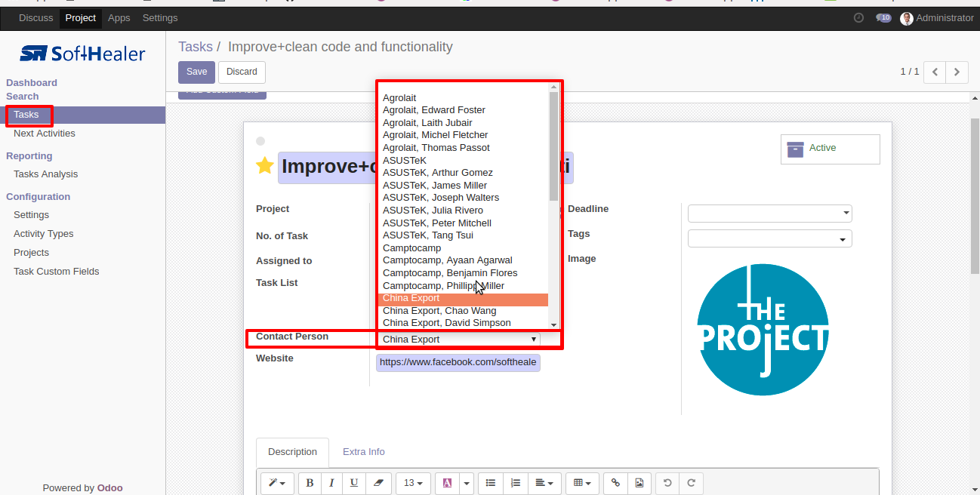Open the Tags dropdown field

tap(770, 239)
